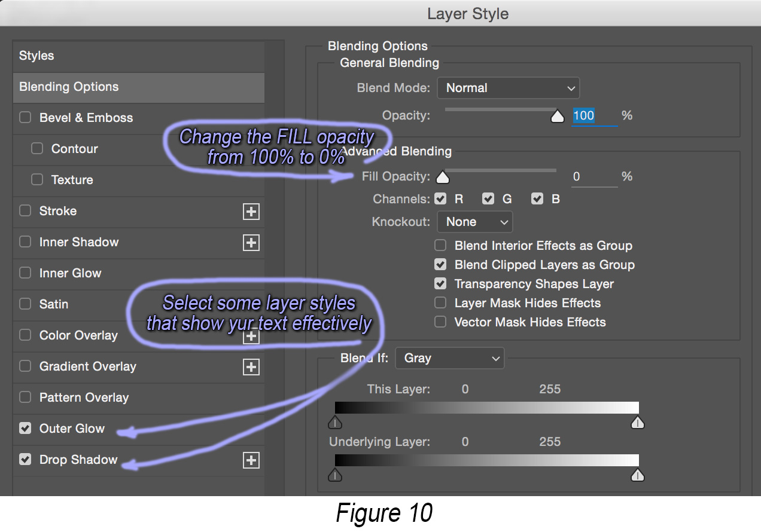Screen dimensions: 761x532
Task: Toggle Blend Interior Effects as Group
Action: (x=440, y=246)
